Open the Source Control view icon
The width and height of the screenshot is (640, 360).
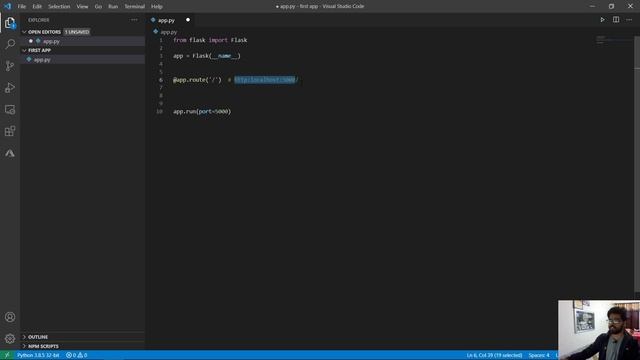pos(10,66)
